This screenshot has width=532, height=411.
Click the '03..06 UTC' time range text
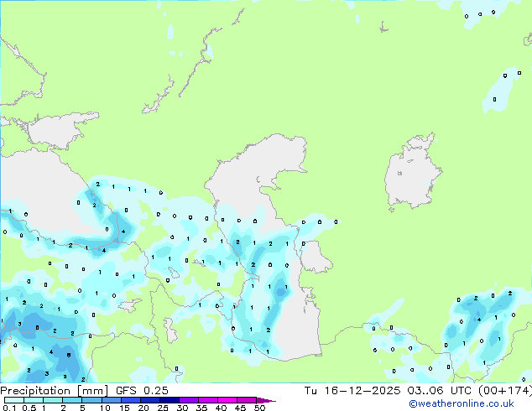[440, 391]
